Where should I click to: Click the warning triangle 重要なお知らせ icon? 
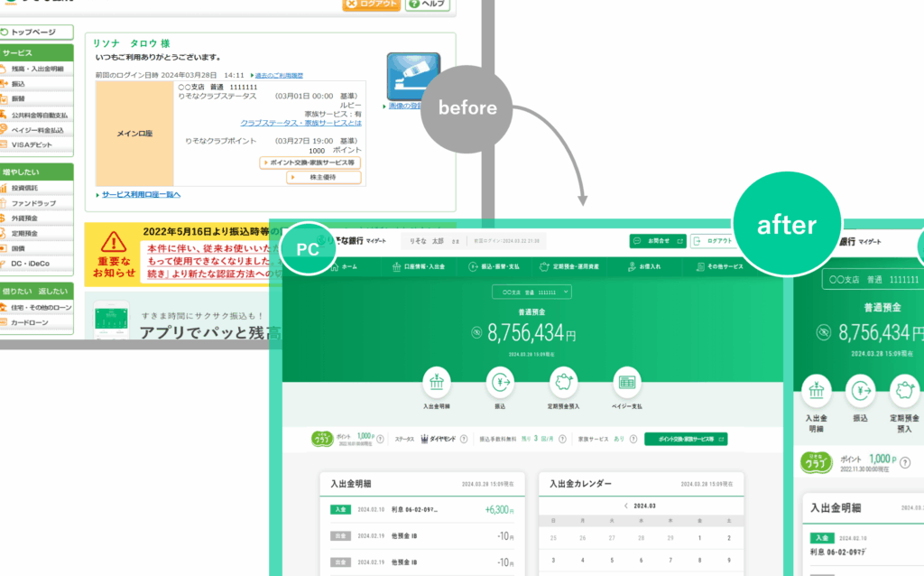coord(113,242)
